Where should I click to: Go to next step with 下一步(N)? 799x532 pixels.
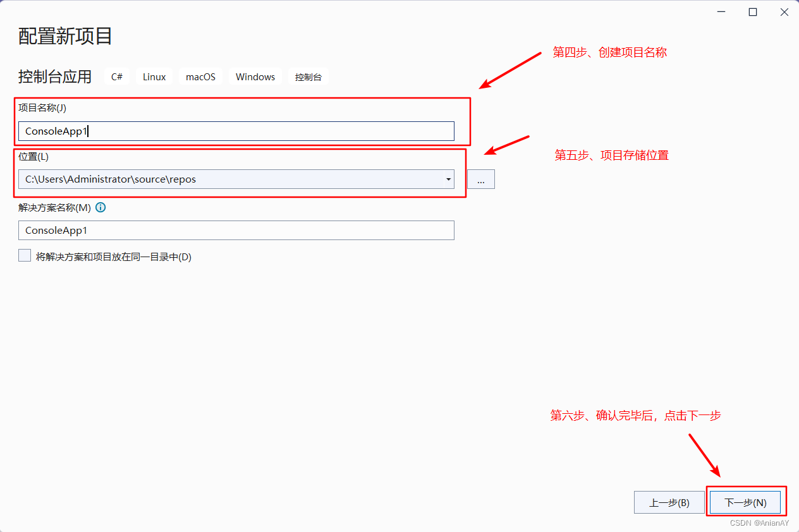(745, 503)
